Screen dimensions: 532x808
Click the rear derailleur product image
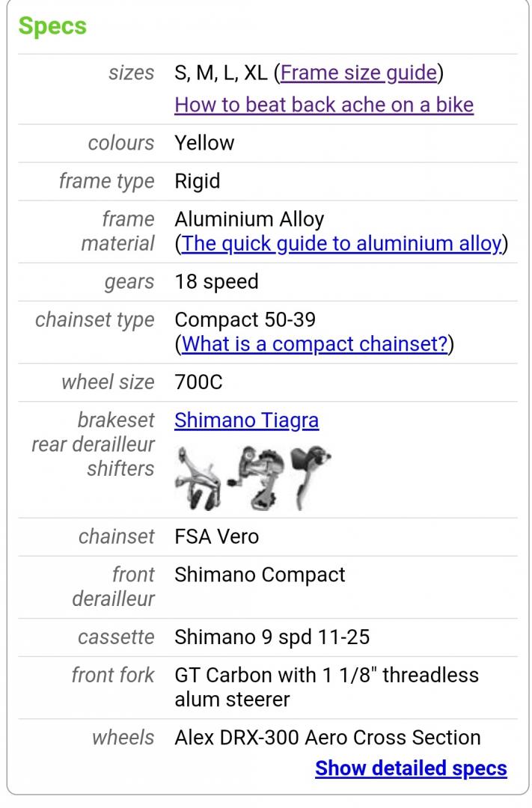[256, 479]
